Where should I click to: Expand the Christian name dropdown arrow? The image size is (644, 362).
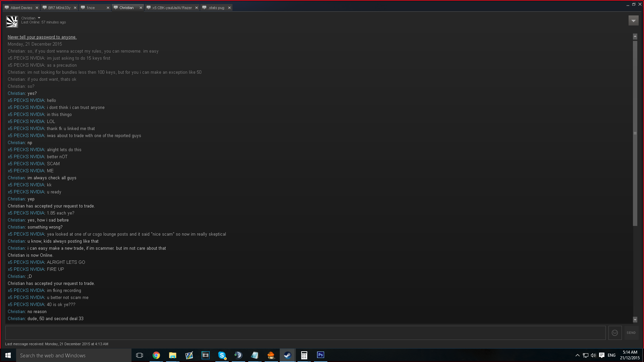pos(39,18)
